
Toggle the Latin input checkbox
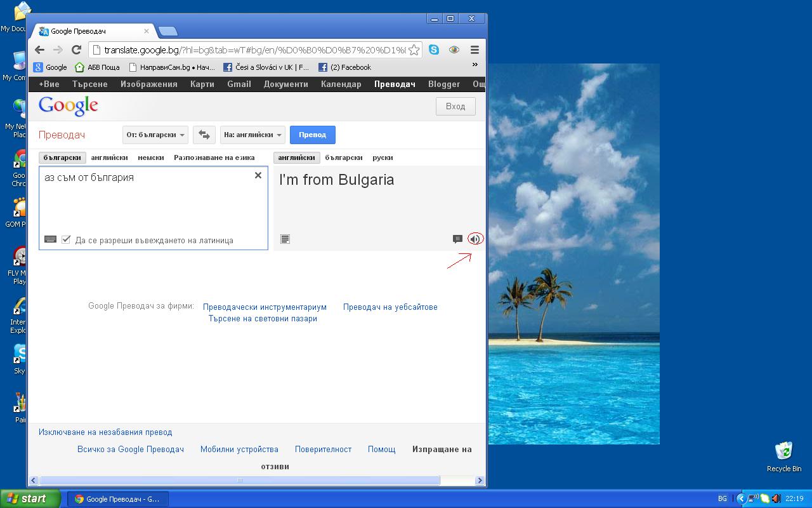(x=66, y=239)
